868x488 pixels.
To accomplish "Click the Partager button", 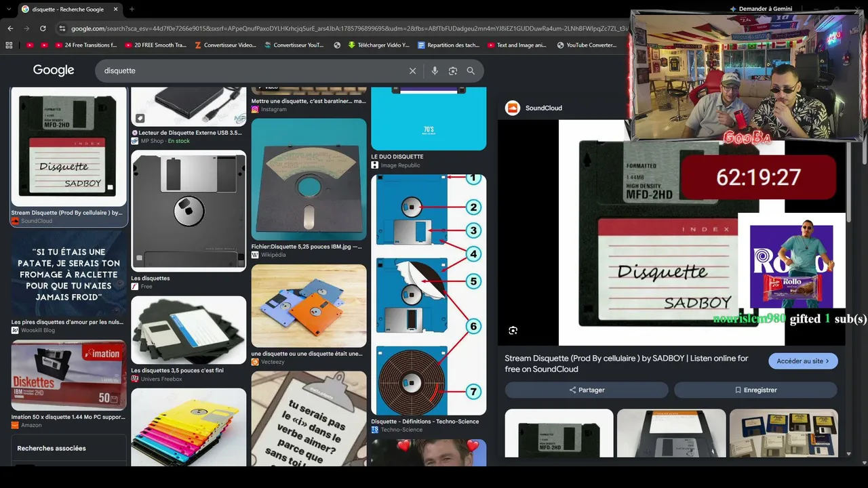I will 587,390.
